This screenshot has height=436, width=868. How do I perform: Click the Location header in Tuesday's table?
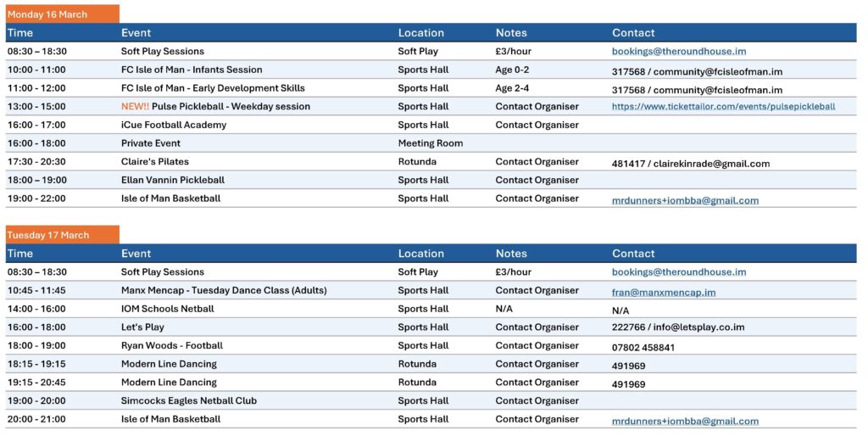click(420, 254)
